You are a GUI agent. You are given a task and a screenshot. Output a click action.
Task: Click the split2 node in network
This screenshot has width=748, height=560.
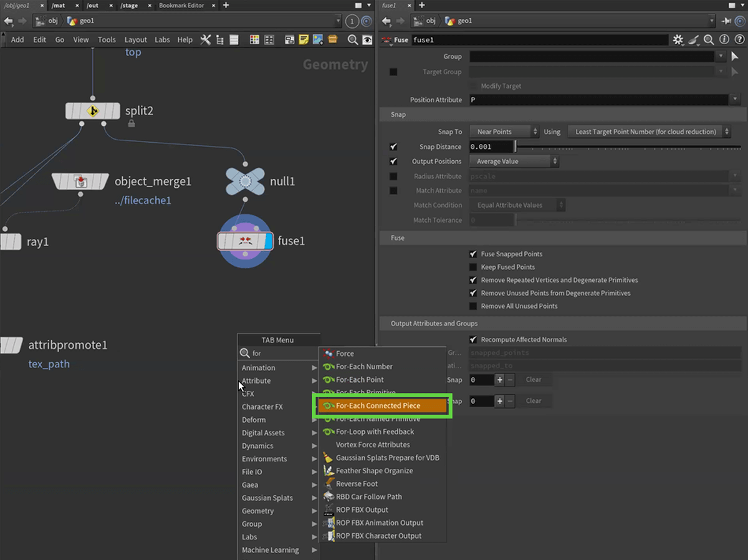click(x=93, y=111)
